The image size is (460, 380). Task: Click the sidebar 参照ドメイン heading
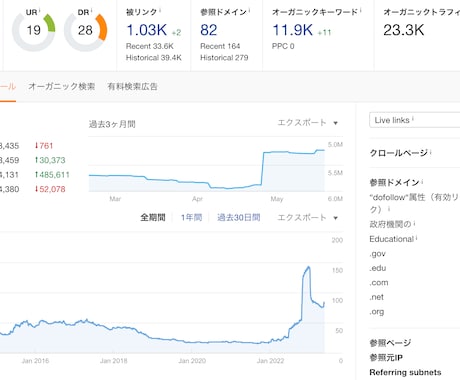click(395, 182)
